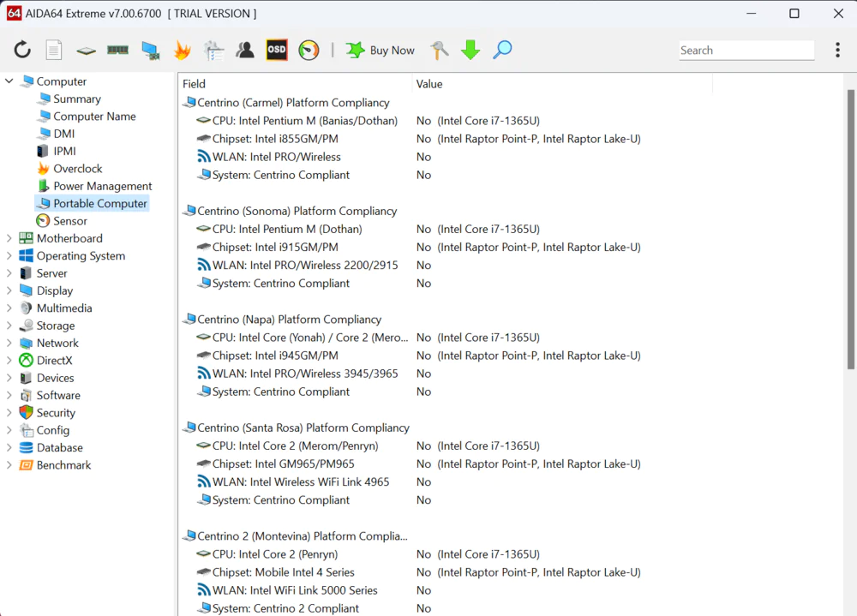Open the Sensor tree item
Viewport: 857px width, 616px height.
point(70,221)
